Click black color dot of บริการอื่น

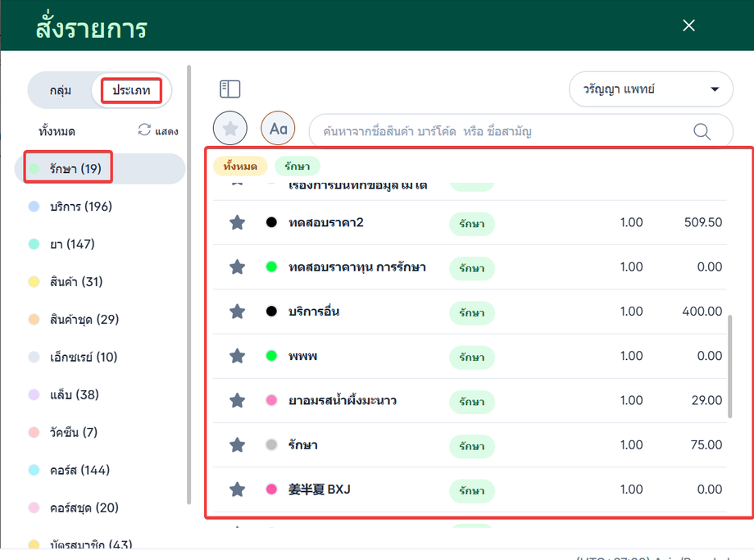[x=271, y=312]
